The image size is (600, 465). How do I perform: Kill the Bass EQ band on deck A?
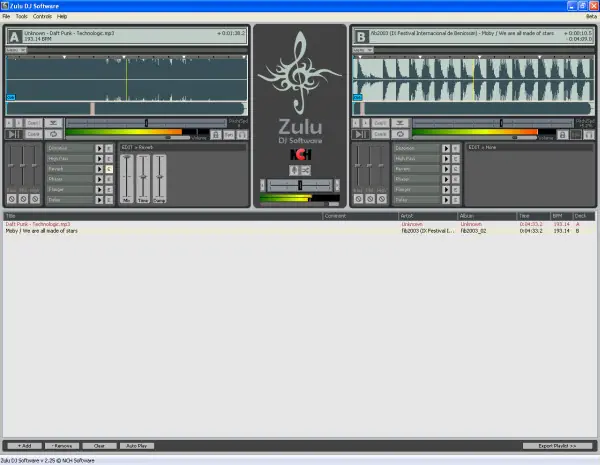(12, 199)
